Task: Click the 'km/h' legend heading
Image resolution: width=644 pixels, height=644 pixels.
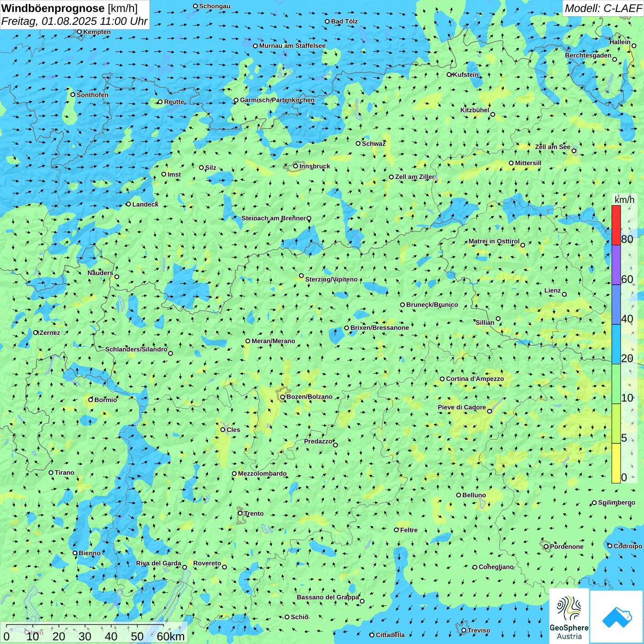Action: click(x=624, y=200)
